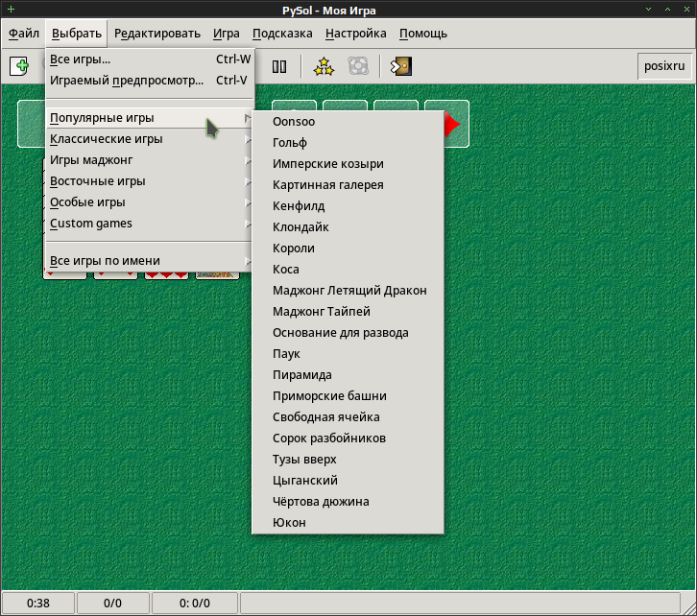Choose Приморские башни from the list
Viewport: 697px width, 616px height.
pyautogui.click(x=348, y=396)
